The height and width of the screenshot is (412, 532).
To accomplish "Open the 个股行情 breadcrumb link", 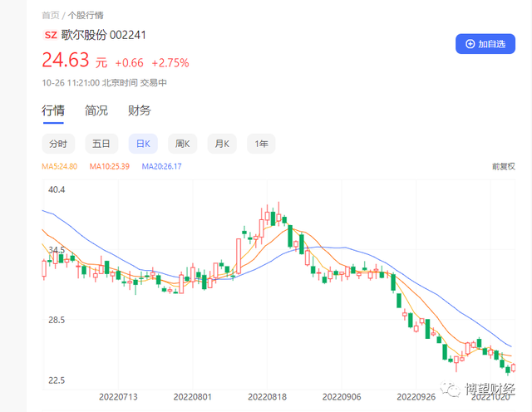I will click(86, 15).
